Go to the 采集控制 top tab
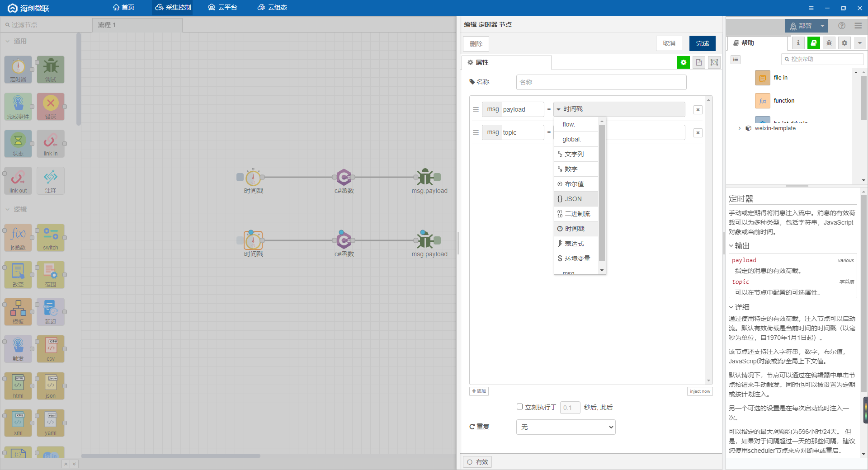 click(x=173, y=8)
